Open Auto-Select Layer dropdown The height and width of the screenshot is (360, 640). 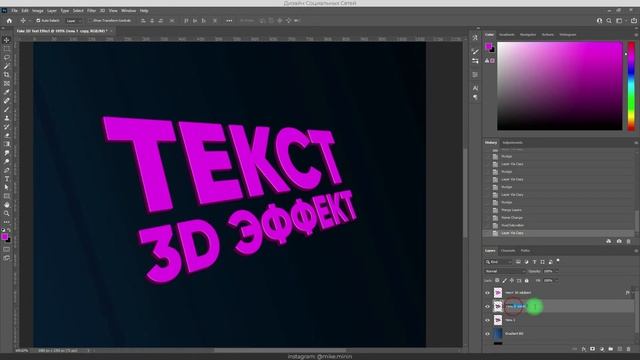(x=73, y=20)
